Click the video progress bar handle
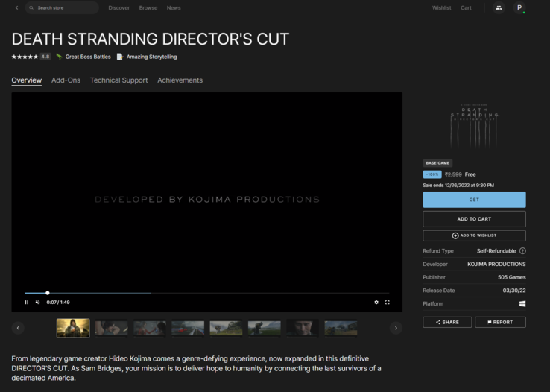Viewport: 550px width, 392px height. pos(48,293)
